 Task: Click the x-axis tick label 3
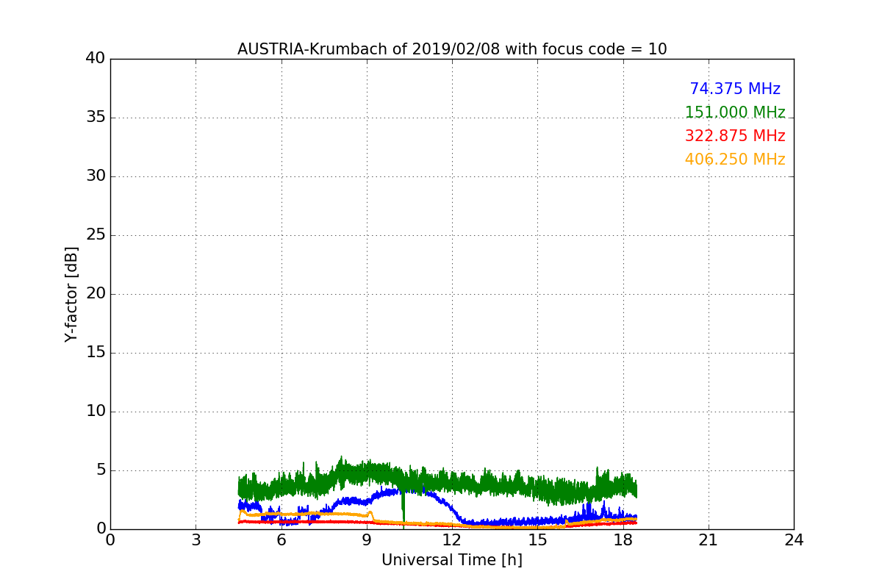click(196, 540)
